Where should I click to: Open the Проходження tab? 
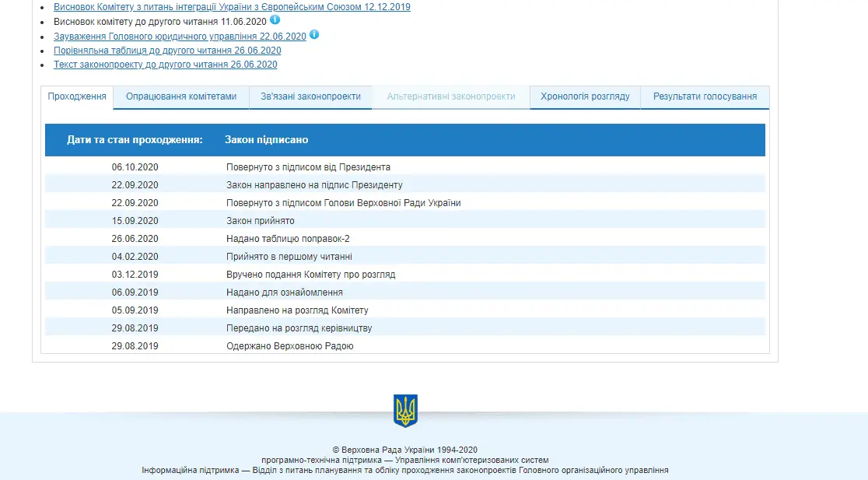77,97
